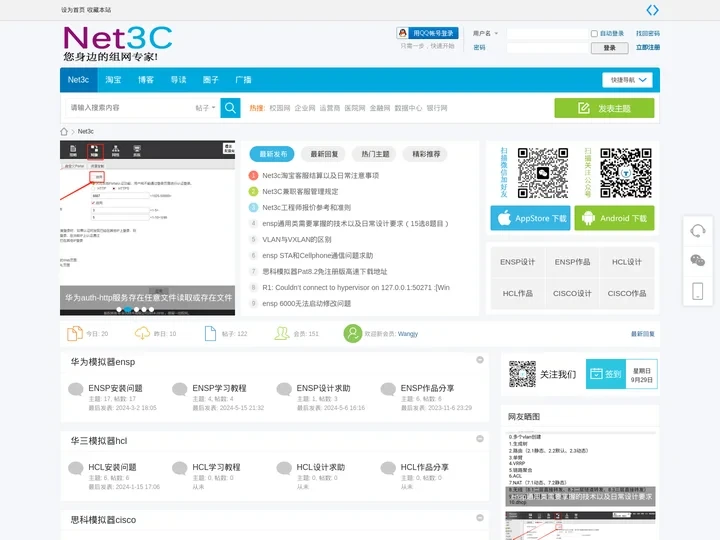Open the 博客 navigation tab
The image size is (720, 540).
[x=146, y=80]
